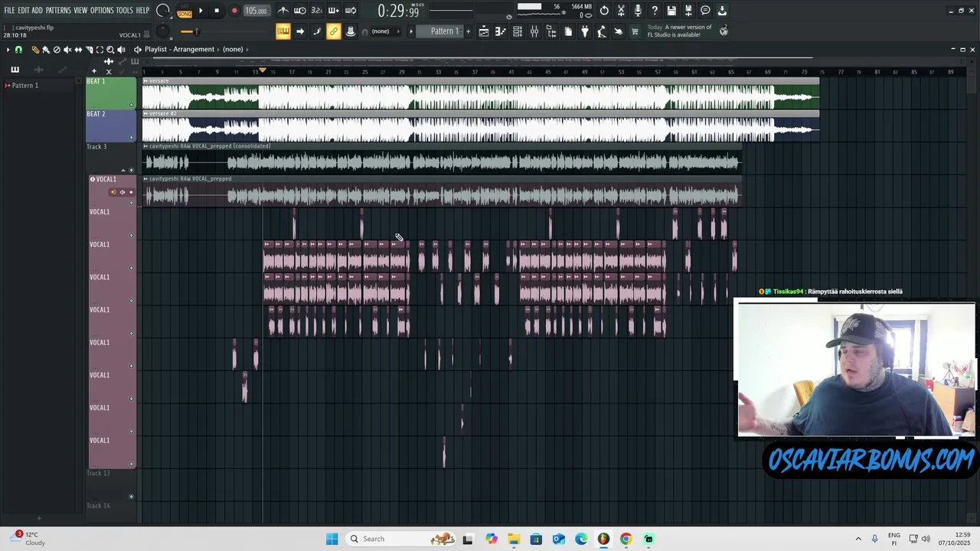Open the TOOLS menu

point(125,11)
